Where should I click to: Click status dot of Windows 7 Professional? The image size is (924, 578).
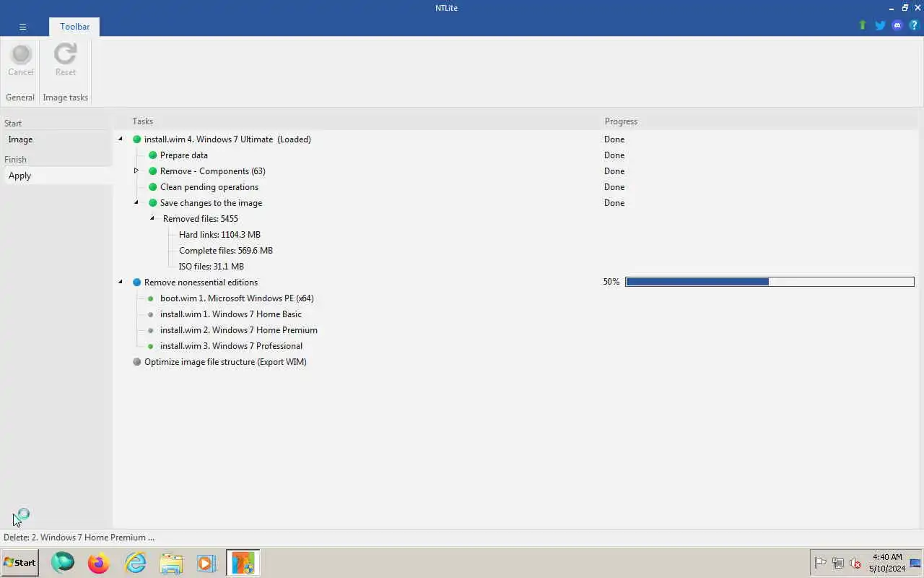click(x=151, y=346)
